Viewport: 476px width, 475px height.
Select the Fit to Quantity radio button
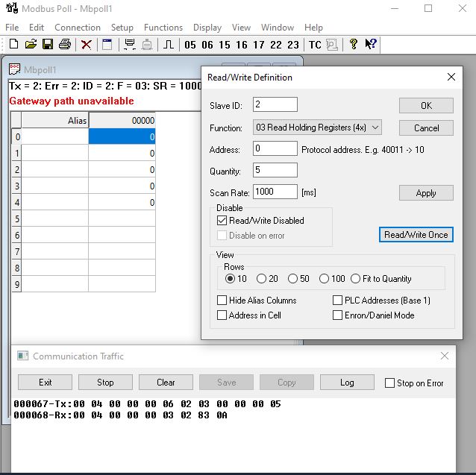click(x=355, y=278)
